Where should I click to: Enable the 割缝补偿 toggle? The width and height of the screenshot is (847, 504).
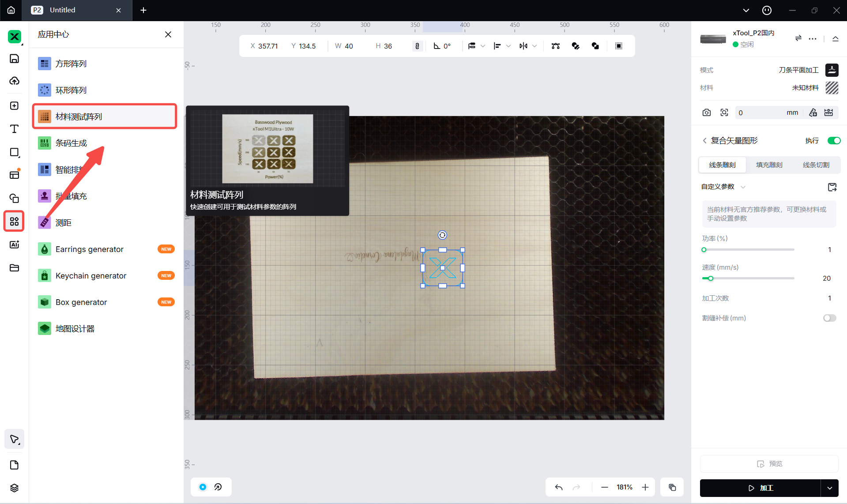coord(829,318)
